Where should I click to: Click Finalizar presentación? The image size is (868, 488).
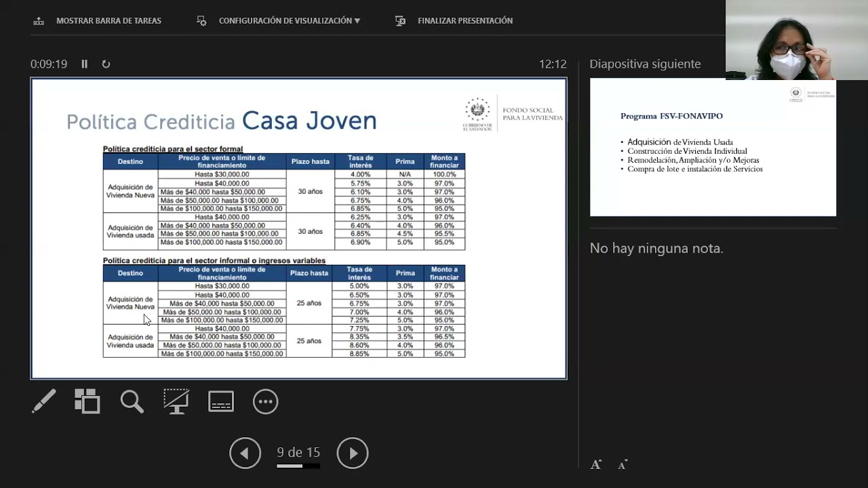click(x=465, y=21)
